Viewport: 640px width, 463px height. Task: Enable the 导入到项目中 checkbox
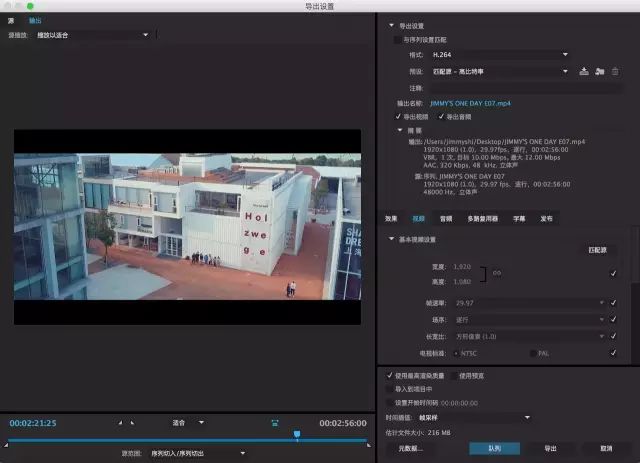[x=389, y=389]
